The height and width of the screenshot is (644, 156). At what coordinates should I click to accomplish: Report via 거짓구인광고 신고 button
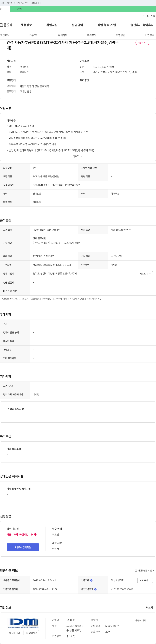pyautogui.click(x=144, y=571)
